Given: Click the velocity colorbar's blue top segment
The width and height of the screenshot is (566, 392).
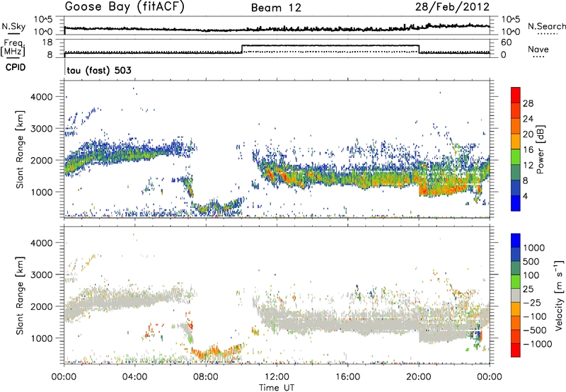Looking at the screenshot, I should (516, 241).
